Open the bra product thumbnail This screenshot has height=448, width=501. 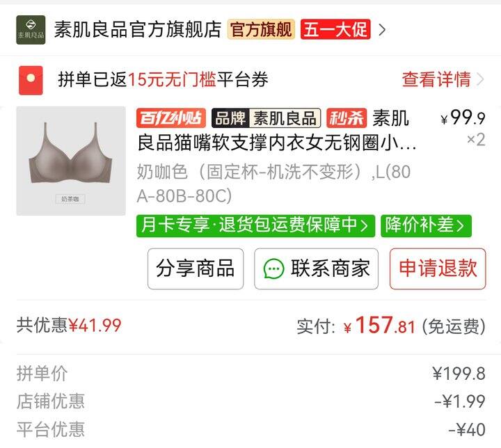click(x=71, y=161)
